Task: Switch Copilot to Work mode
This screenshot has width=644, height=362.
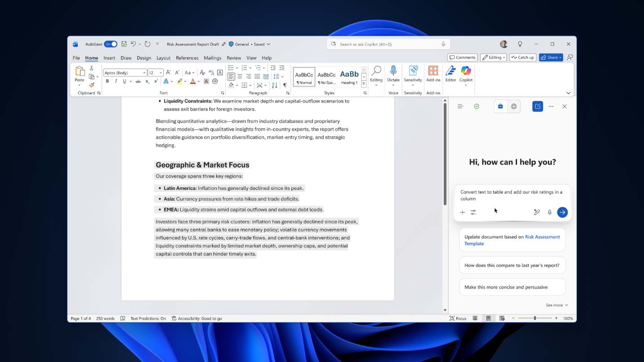Action: [x=501, y=107]
